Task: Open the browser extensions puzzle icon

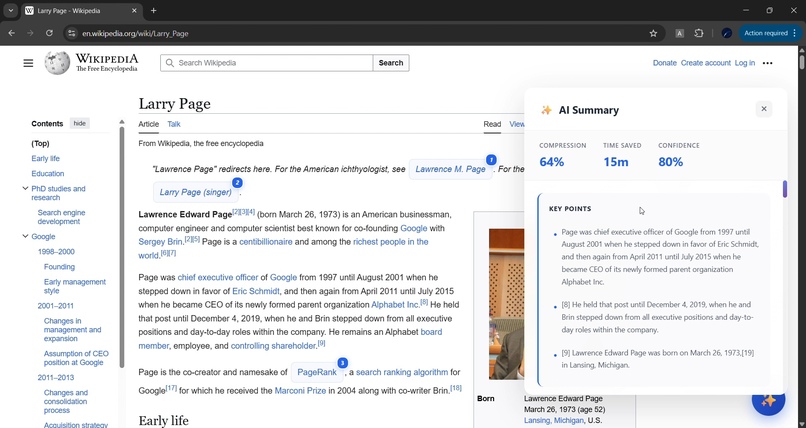Action: pyautogui.click(x=698, y=33)
